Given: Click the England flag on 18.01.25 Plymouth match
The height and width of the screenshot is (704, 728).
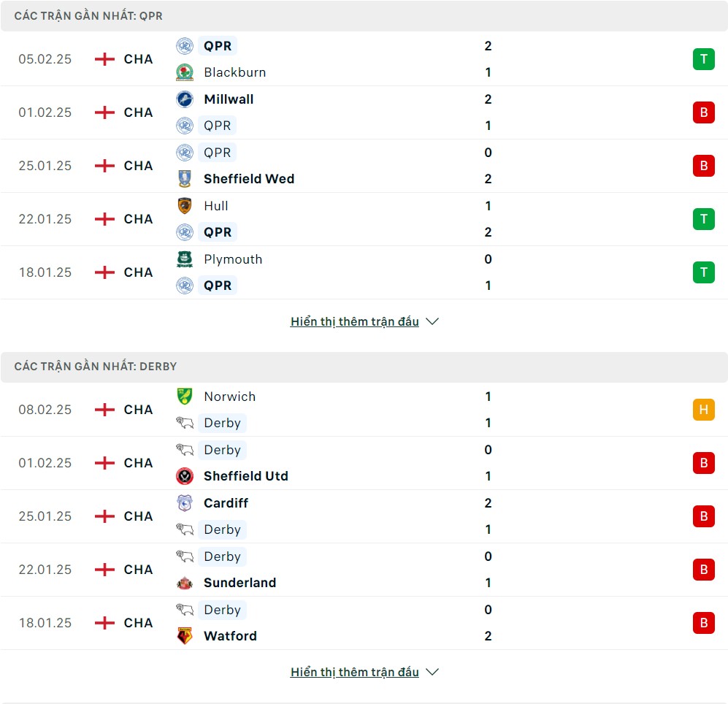Looking at the screenshot, I should [x=104, y=272].
